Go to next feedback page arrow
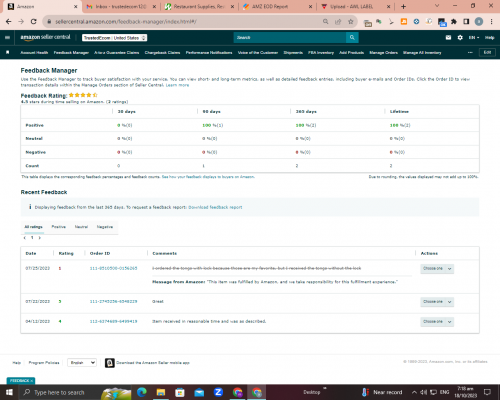 click(x=40, y=238)
